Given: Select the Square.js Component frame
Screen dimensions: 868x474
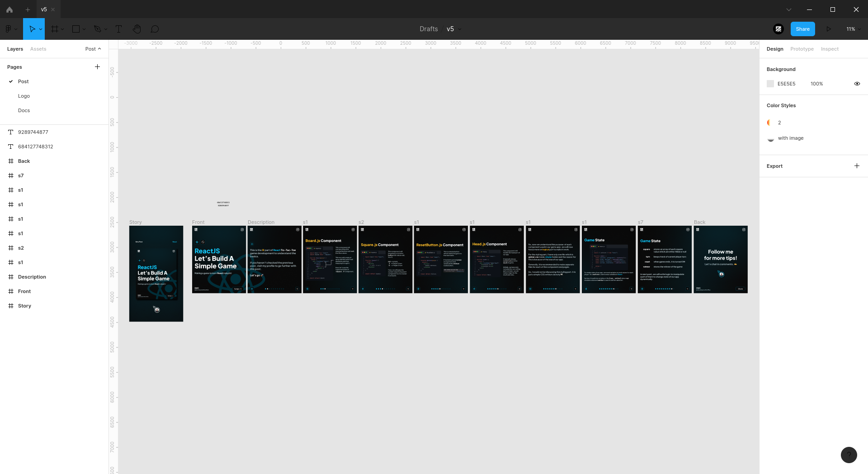Looking at the screenshot, I should point(386,259).
